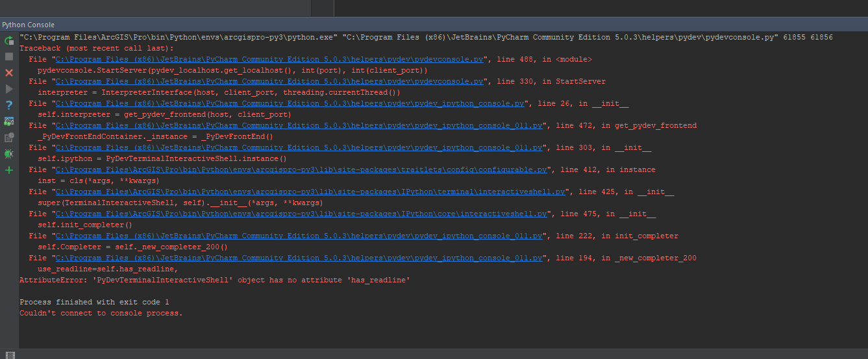Open pydev_ipython_console.py link for line 26
The image size is (868, 359).
[x=290, y=103]
